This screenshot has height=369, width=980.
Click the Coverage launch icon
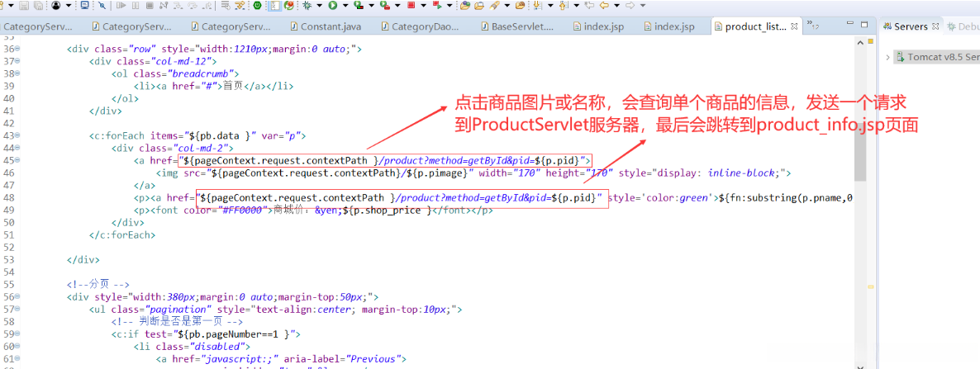(359, 5)
